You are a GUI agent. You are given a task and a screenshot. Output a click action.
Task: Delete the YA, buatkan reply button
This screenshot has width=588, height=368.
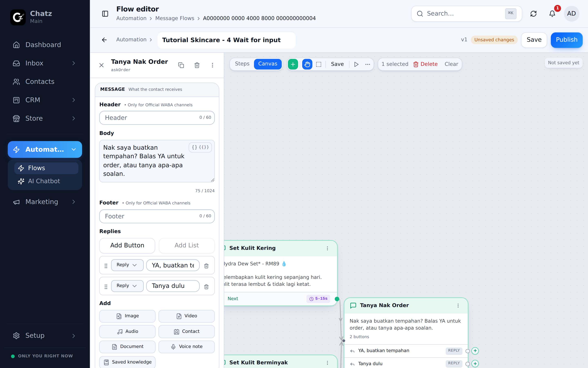(206, 266)
